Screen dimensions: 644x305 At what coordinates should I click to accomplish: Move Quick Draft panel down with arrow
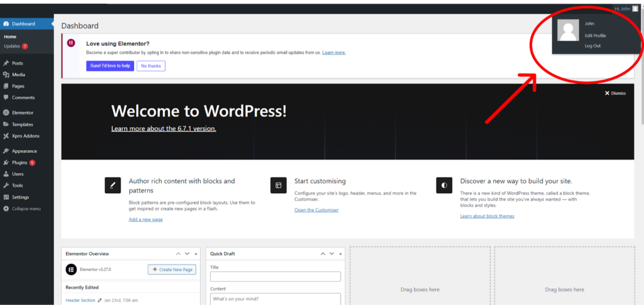pos(331,254)
